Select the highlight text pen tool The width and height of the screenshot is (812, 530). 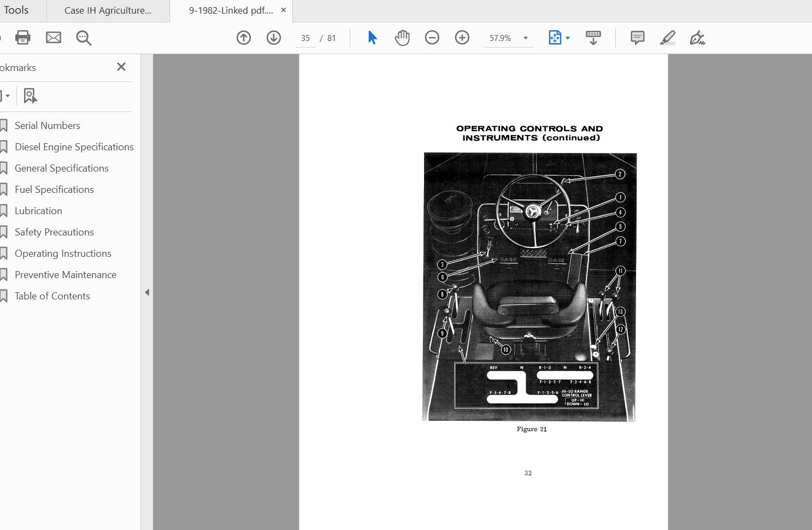667,38
